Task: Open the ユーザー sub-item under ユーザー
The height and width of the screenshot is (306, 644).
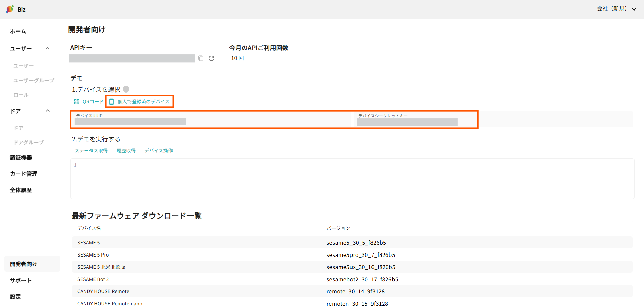Action: coord(23,66)
